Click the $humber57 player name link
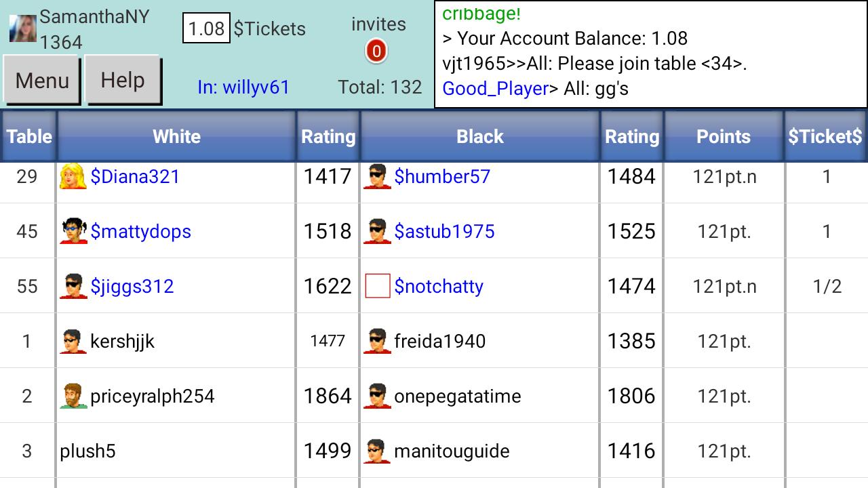 point(443,176)
